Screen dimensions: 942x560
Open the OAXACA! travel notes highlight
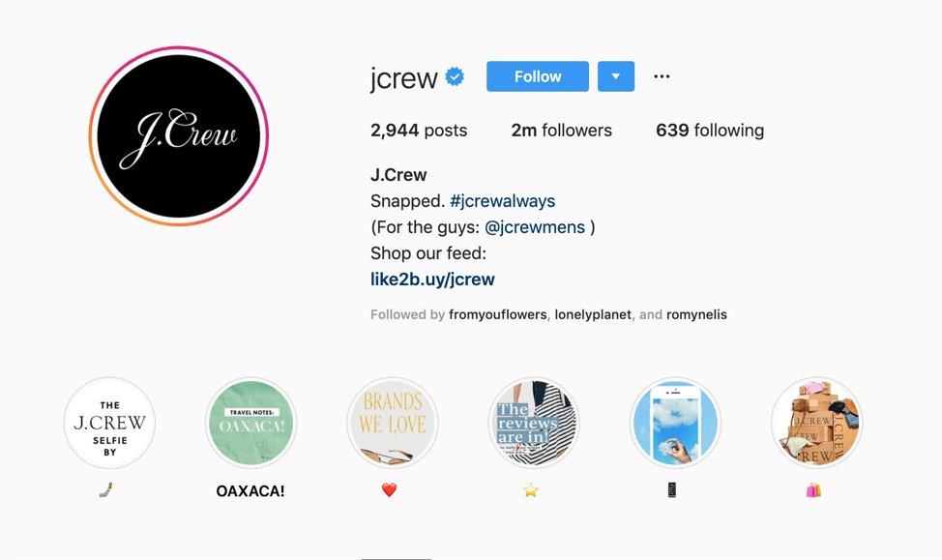click(x=251, y=423)
